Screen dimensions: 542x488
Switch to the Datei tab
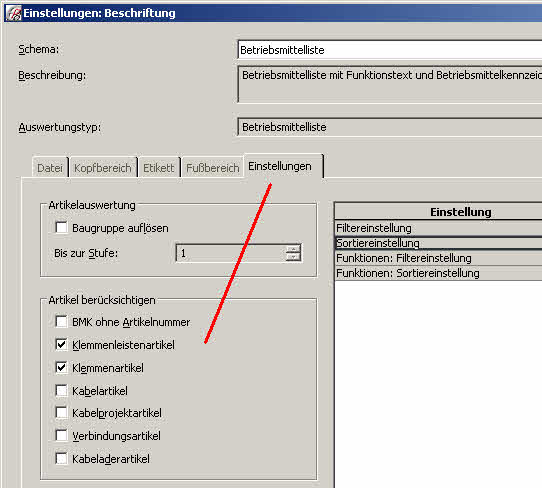pos(50,168)
